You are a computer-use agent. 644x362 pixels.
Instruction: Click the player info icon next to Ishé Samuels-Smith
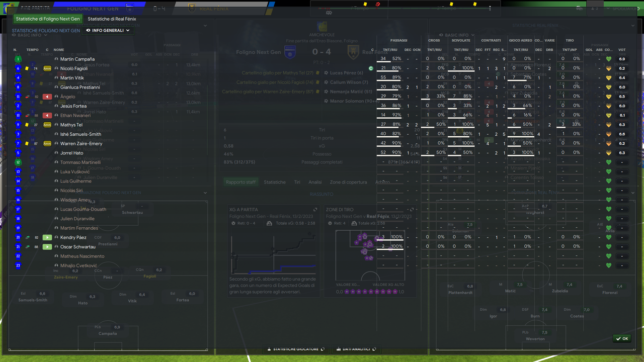pyautogui.click(x=57, y=134)
